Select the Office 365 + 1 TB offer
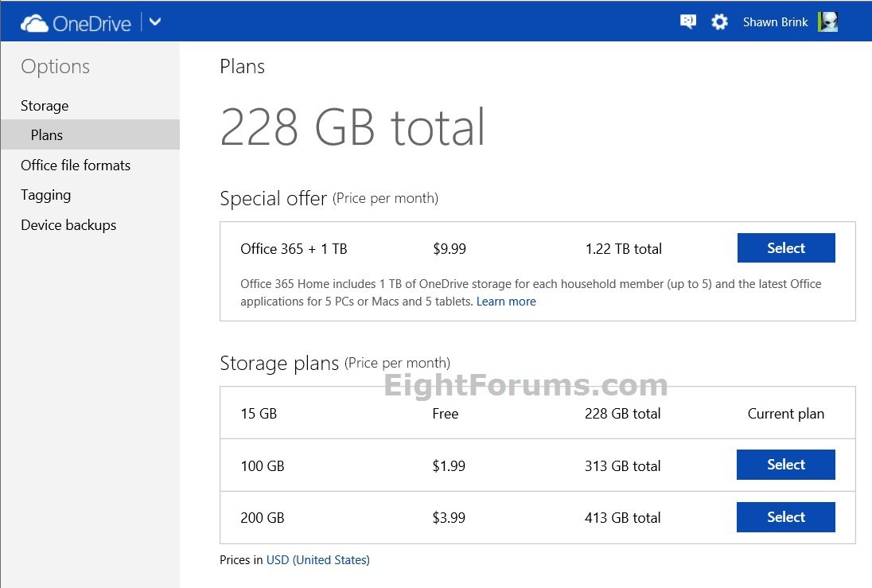This screenshot has width=872, height=588. (x=785, y=248)
